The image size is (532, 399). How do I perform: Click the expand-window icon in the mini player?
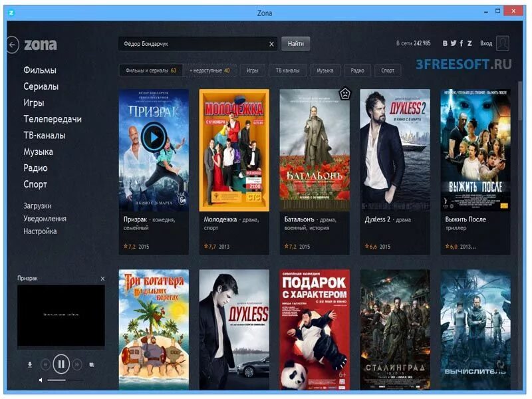(92, 364)
